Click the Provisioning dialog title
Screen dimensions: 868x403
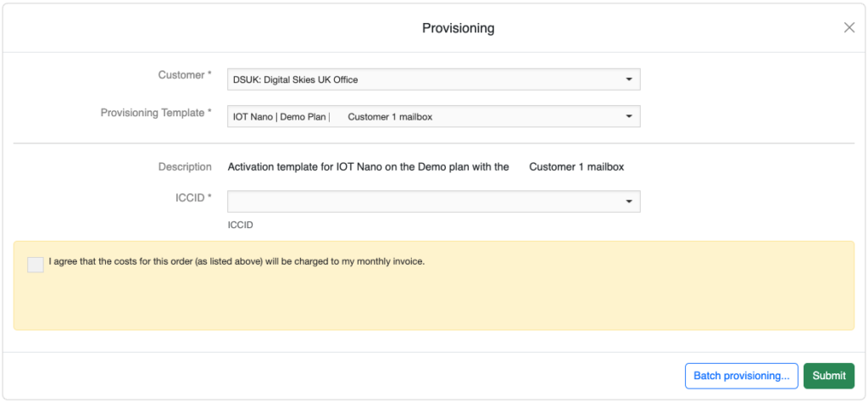(458, 28)
